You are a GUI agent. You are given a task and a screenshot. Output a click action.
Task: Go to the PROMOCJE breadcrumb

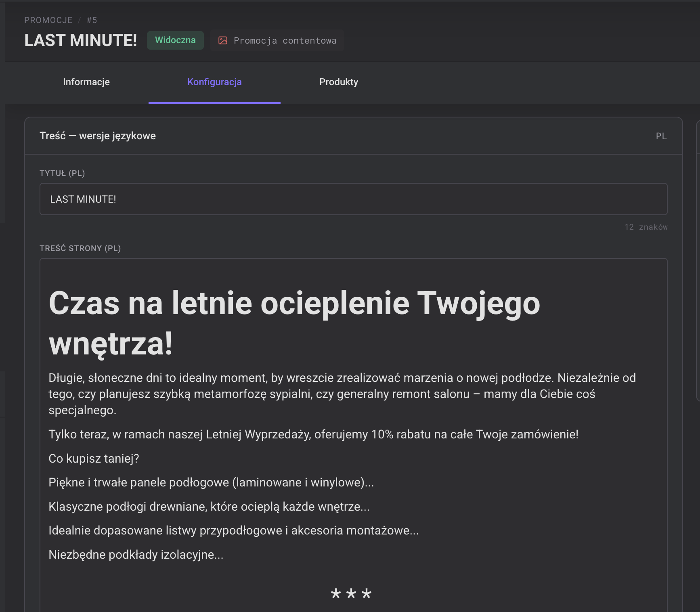[x=48, y=20]
